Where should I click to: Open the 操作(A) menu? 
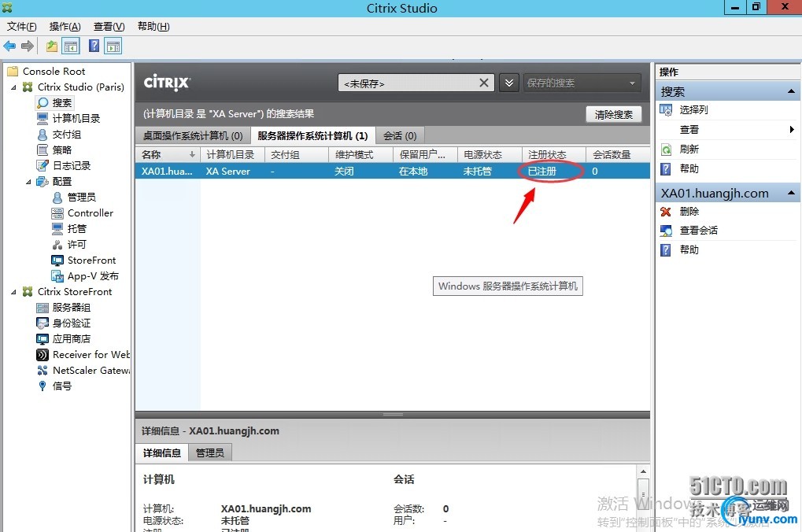pyautogui.click(x=65, y=27)
